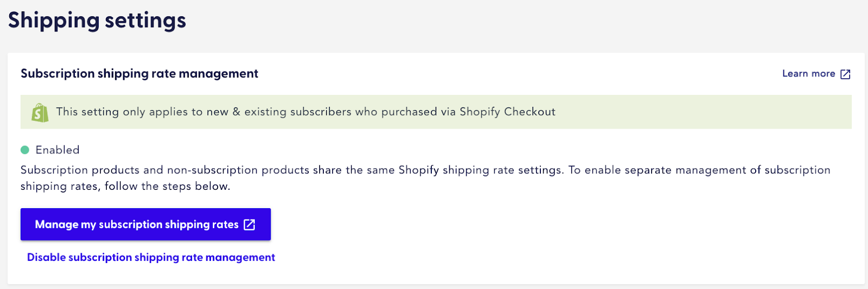Click the green Enabled status dot
This screenshot has width=868, height=289.
[25, 150]
